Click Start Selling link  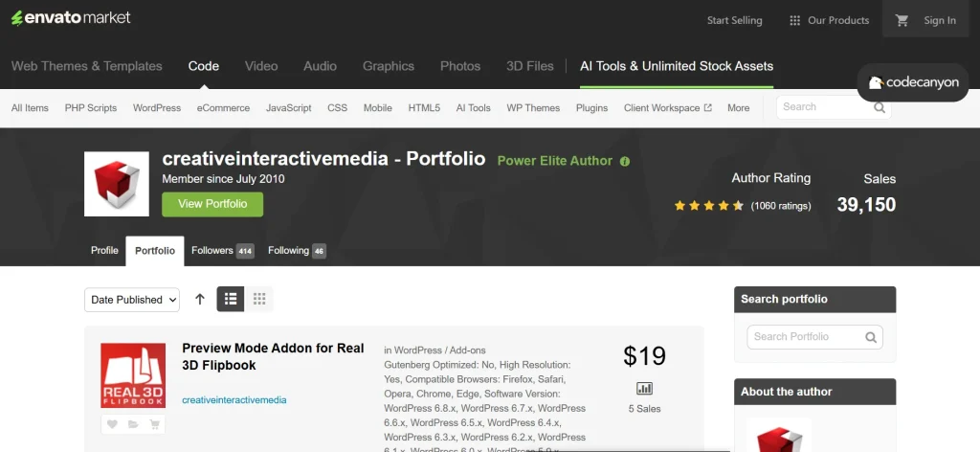(734, 20)
